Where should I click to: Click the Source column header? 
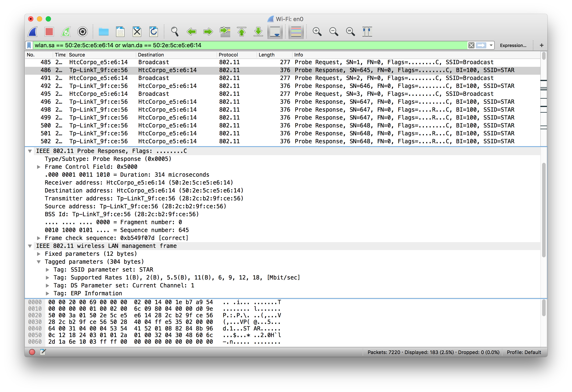pos(77,55)
